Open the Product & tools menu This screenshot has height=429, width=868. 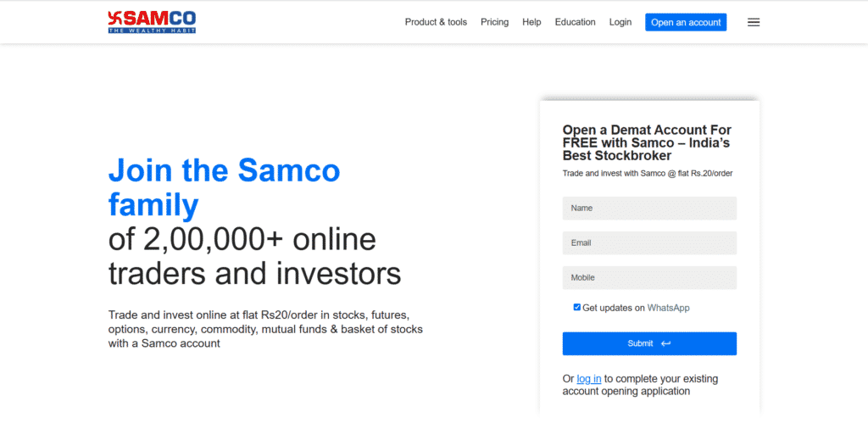tap(436, 22)
